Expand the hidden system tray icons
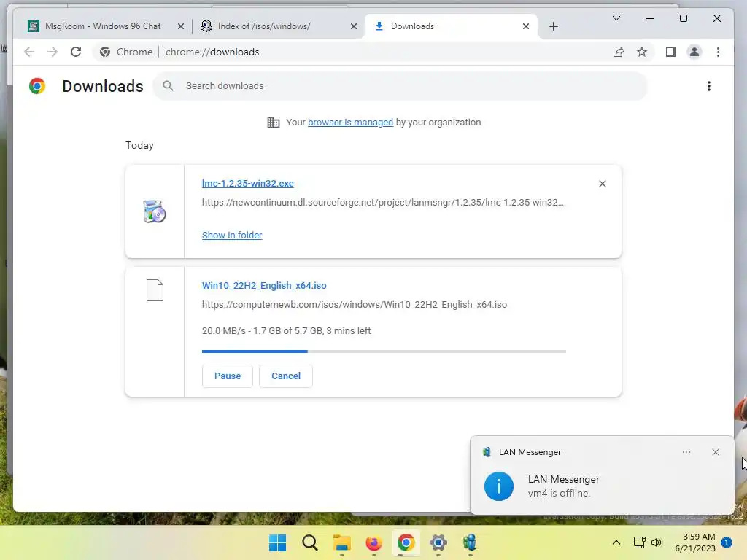Screen dimensions: 747x560 pyautogui.click(x=616, y=542)
